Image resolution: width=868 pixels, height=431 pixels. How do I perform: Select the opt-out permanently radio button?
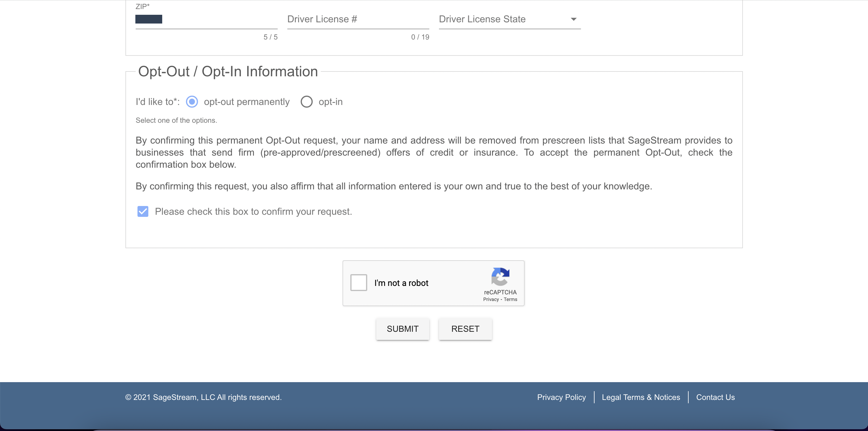point(192,102)
